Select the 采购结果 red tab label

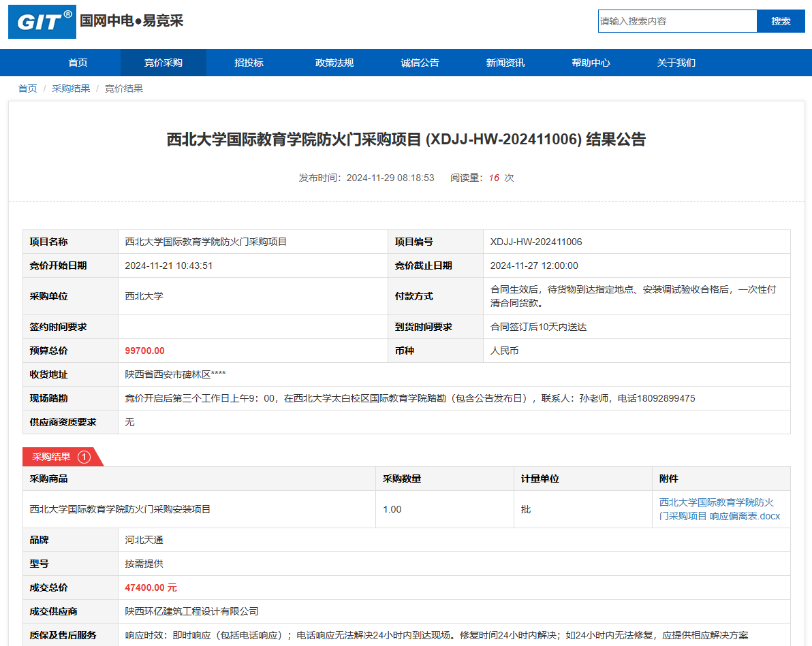51,457
